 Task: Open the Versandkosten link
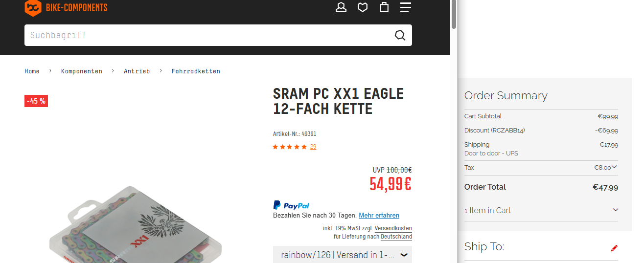(x=393, y=228)
